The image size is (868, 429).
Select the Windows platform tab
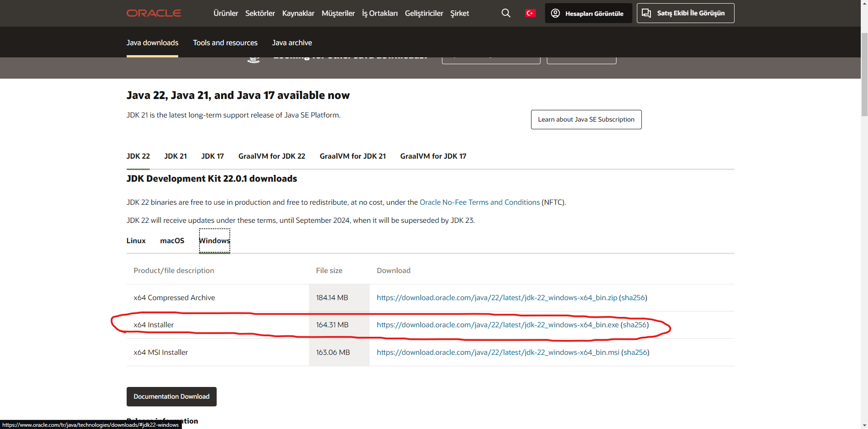[x=214, y=240]
